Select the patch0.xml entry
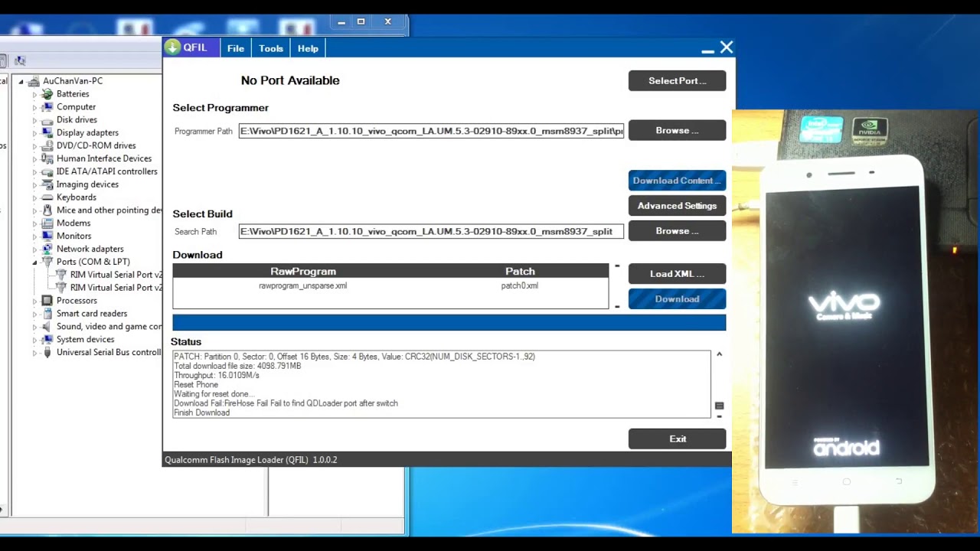 520,285
